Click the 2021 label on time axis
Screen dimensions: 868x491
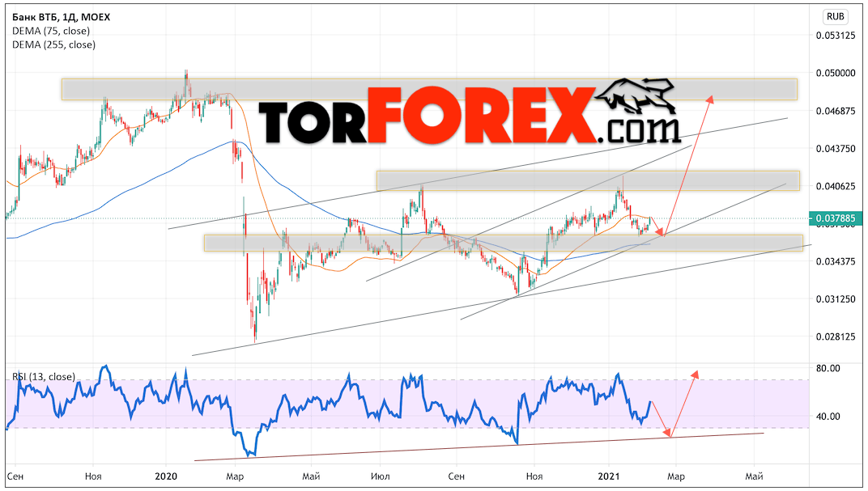click(x=609, y=476)
